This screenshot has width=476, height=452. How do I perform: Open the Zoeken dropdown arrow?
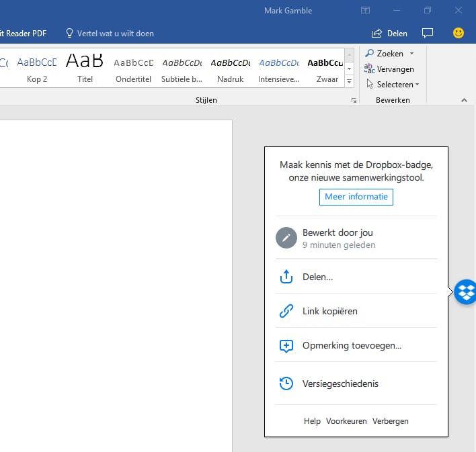(x=411, y=54)
